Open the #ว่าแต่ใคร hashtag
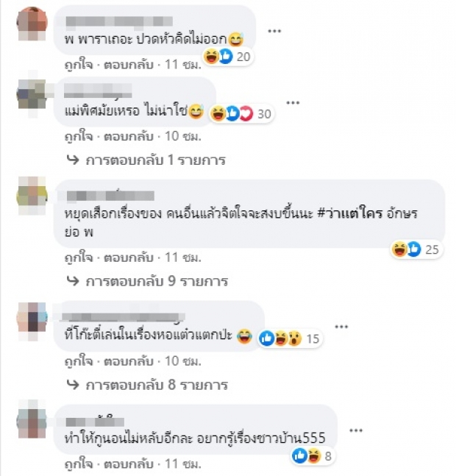Viewport: 456px width, 476px height. (350, 213)
